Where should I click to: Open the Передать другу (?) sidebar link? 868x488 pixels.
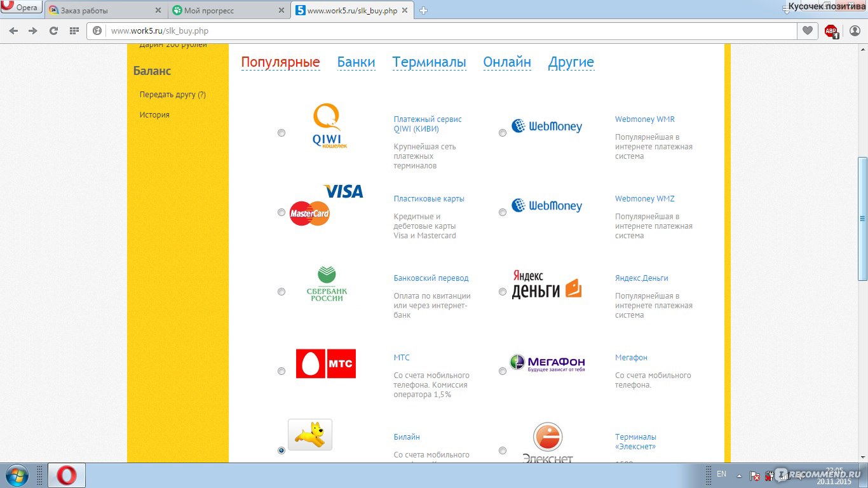click(173, 95)
